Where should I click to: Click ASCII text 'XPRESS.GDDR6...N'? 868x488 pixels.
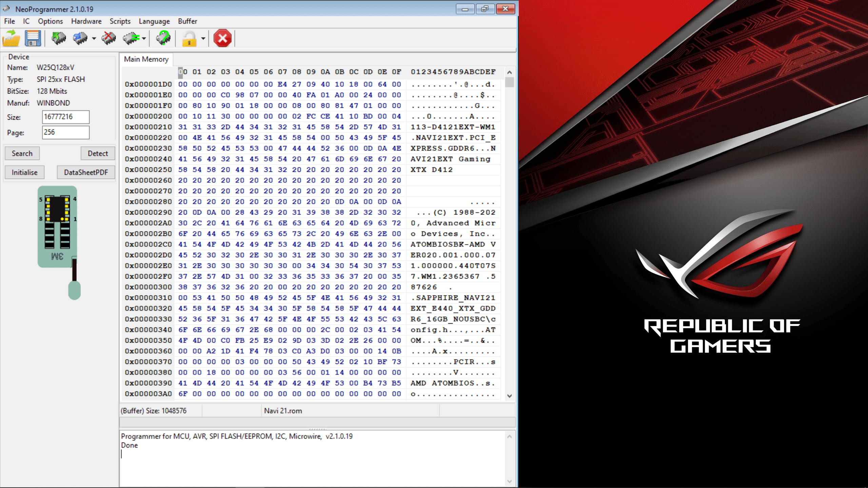tap(453, 148)
